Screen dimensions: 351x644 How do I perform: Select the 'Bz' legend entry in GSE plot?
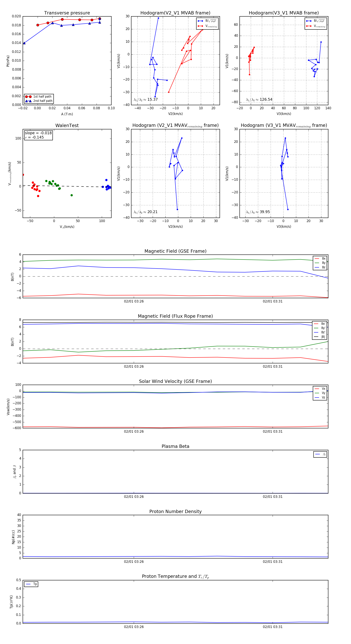click(x=320, y=267)
